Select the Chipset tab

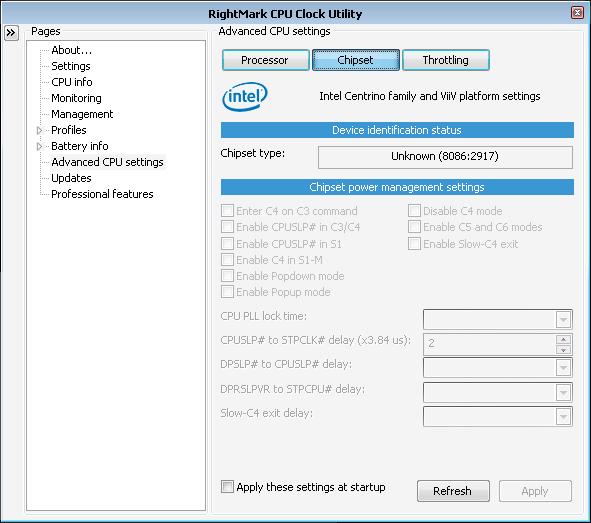pos(356,60)
